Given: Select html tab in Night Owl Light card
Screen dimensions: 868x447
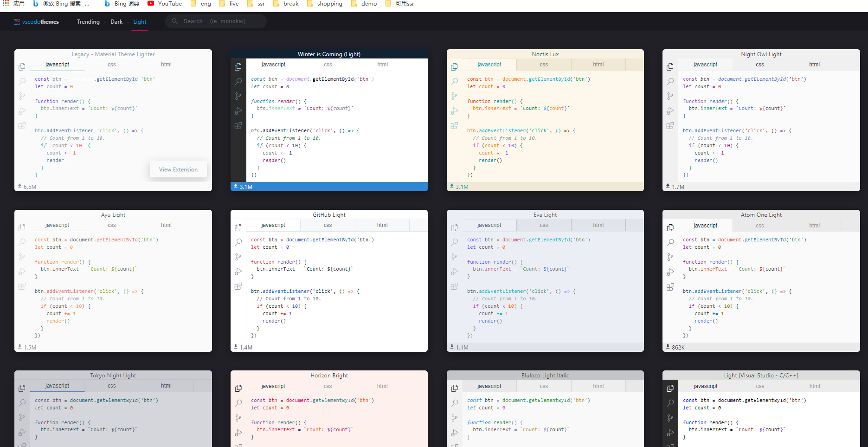Looking at the screenshot, I should coord(814,65).
